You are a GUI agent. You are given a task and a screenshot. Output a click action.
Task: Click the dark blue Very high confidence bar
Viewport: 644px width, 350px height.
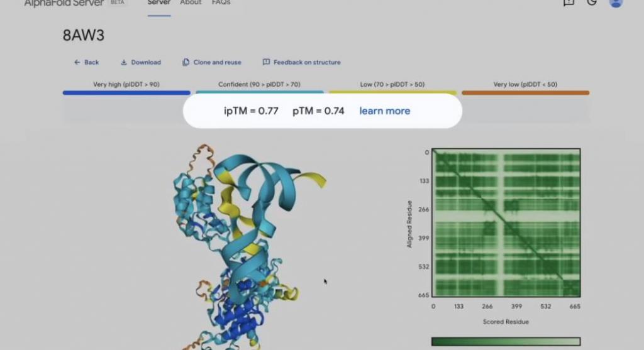coord(126,93)
